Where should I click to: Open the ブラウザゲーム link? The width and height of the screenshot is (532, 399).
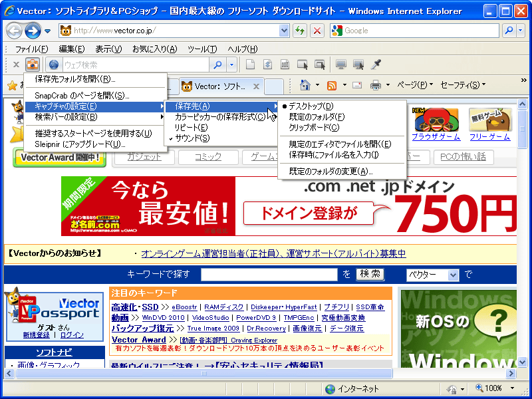[436, 137]
